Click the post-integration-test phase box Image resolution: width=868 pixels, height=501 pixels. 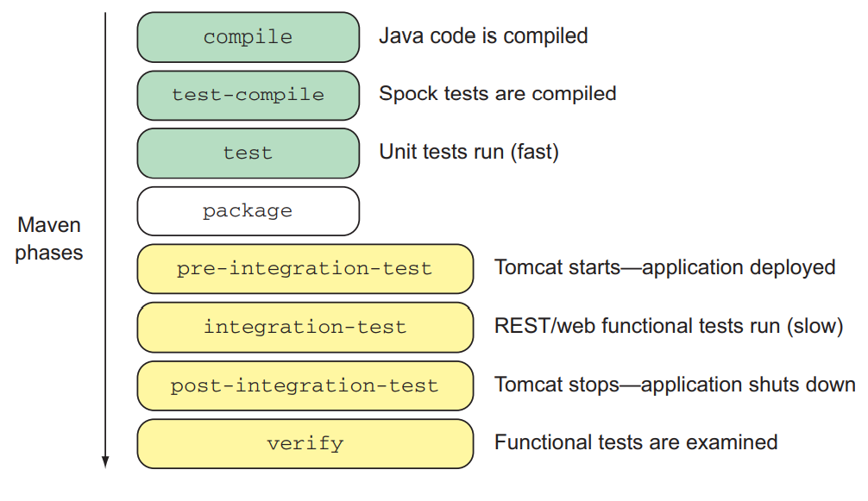click(305, 385)
